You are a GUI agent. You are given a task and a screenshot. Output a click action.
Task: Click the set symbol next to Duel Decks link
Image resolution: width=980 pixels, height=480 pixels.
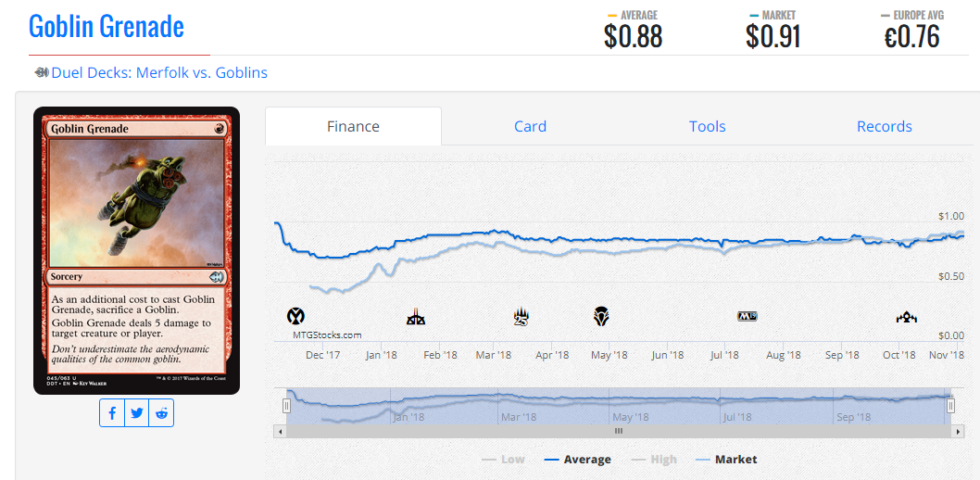42,72
